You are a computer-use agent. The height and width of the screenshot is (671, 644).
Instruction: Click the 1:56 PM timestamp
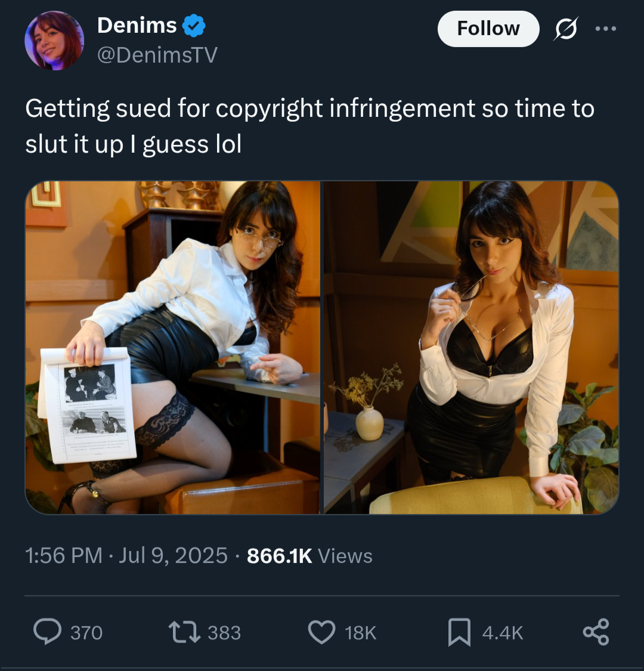[x=64, y=555]
